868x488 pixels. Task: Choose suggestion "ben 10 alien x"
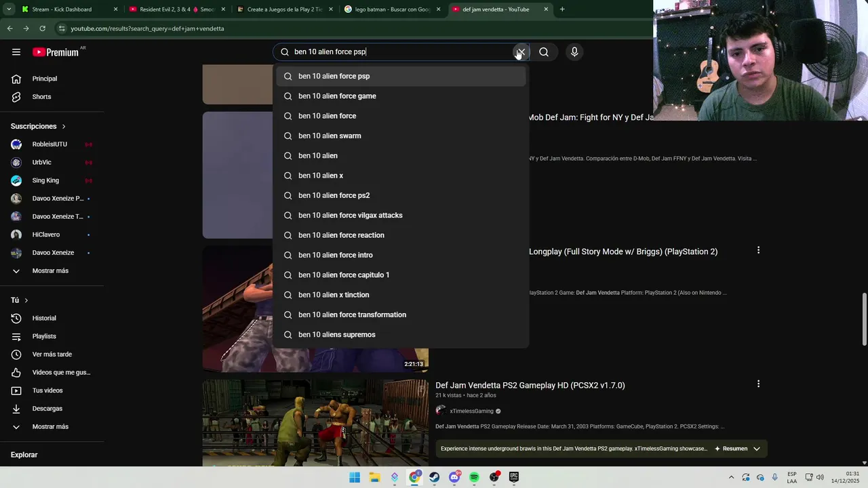click(x=401, y=176)
